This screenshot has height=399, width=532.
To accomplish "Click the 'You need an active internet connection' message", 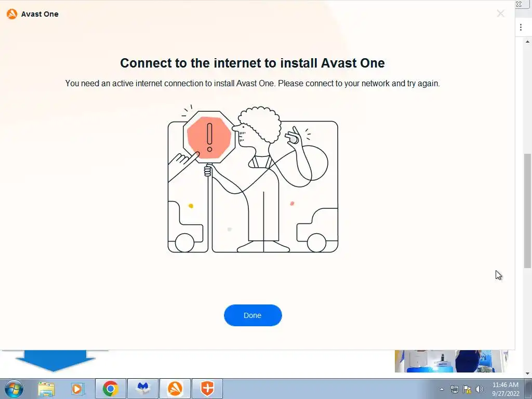I will pos(252,84).
